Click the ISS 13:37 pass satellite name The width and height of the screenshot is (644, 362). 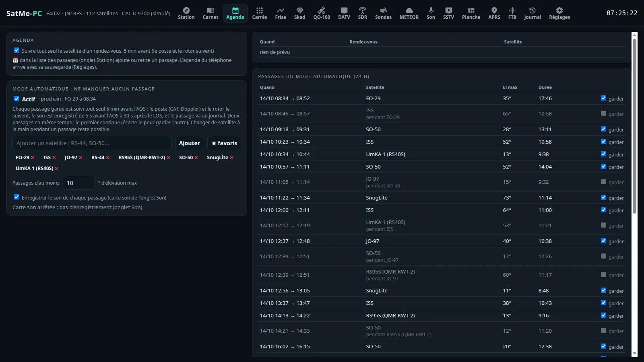(369, 303)
